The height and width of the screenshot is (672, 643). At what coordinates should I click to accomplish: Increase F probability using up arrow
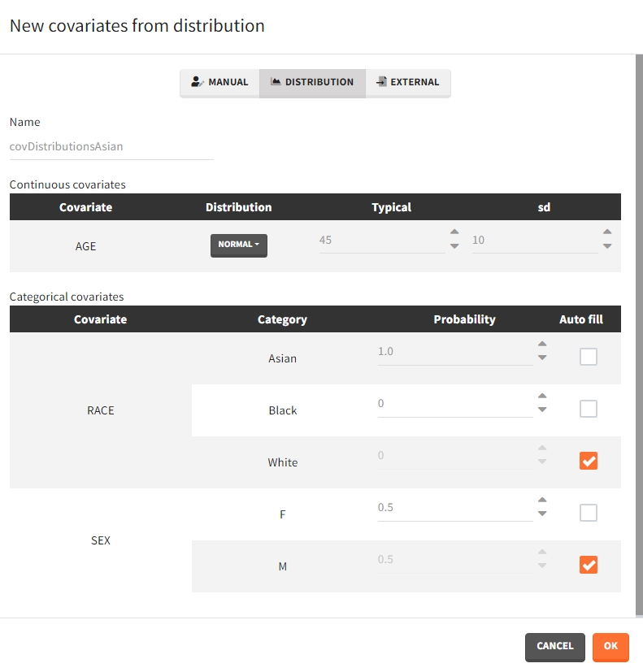[x=542, y=501]
